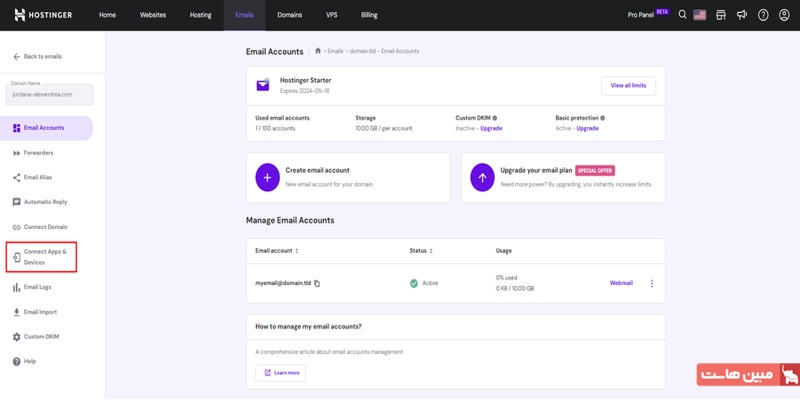Click the View all limits button

click(628, 85)
